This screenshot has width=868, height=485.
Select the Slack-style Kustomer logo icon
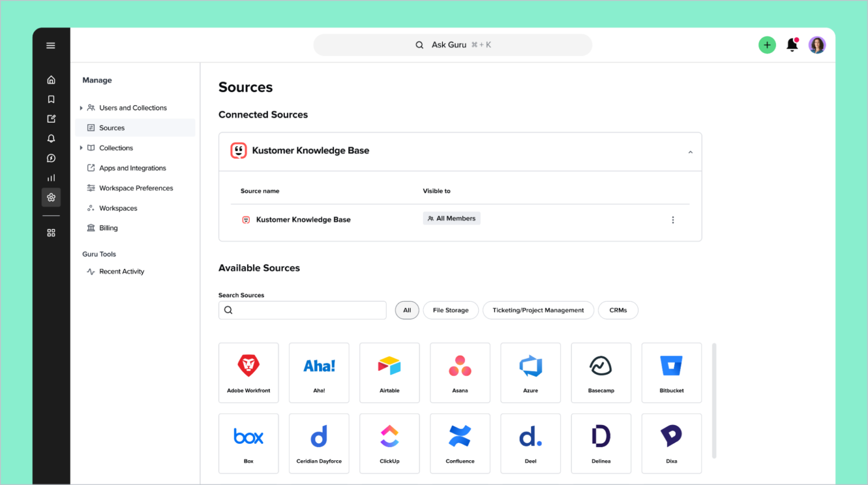238,150
